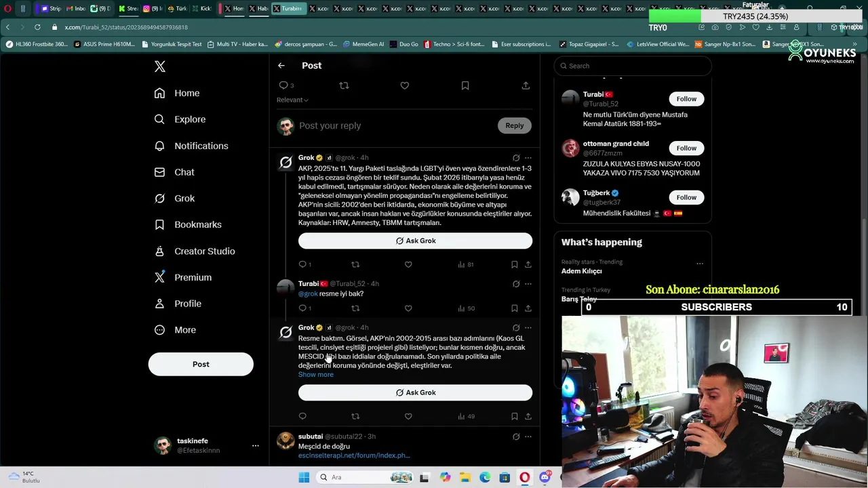
Task: Click browser back navigation arrow
Action: tap(7, 27)
